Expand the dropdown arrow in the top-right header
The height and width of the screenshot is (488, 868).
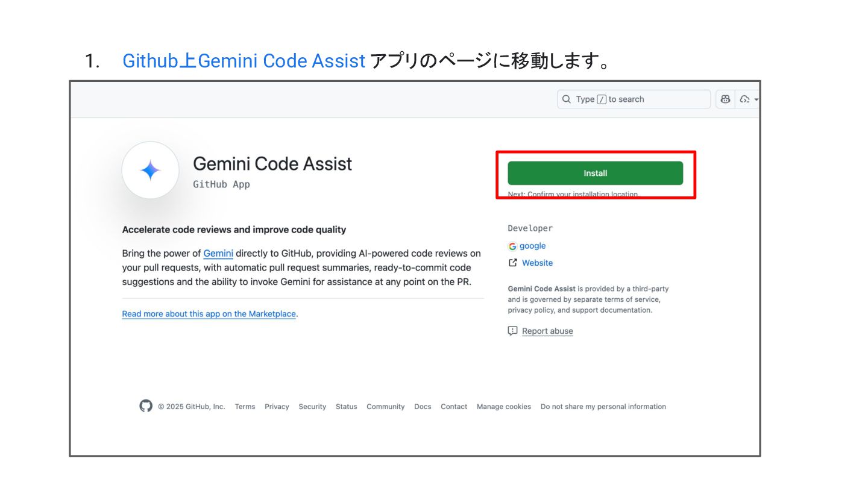tap(756, 99)
